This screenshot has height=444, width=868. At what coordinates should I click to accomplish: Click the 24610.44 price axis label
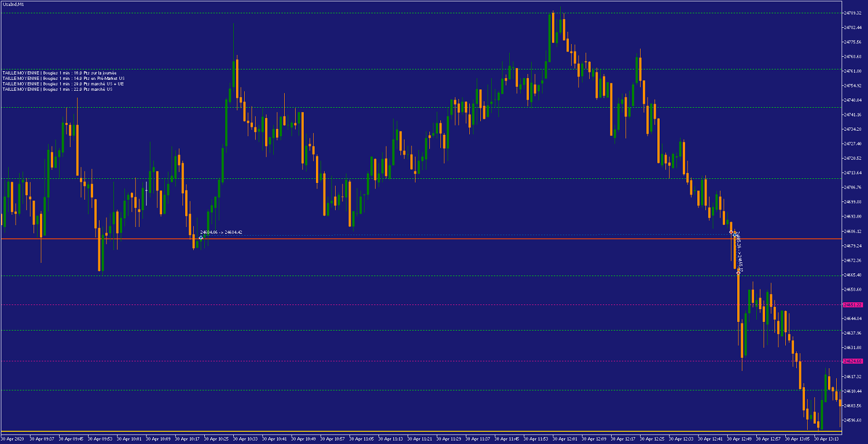pos(854,391)
